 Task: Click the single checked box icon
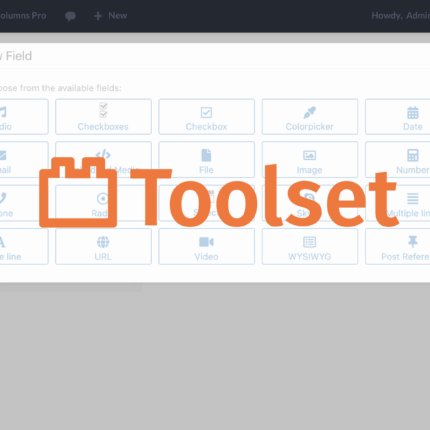[206, 112]
